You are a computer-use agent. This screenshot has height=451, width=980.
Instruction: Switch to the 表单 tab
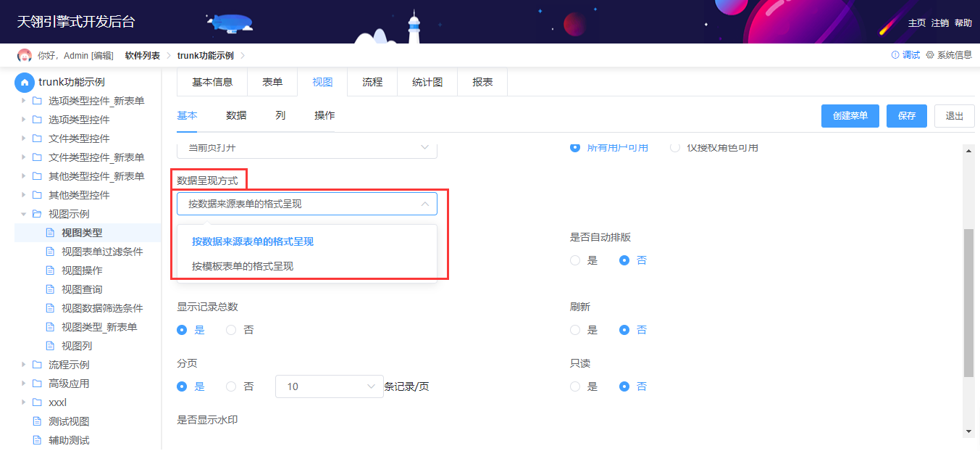272,82
